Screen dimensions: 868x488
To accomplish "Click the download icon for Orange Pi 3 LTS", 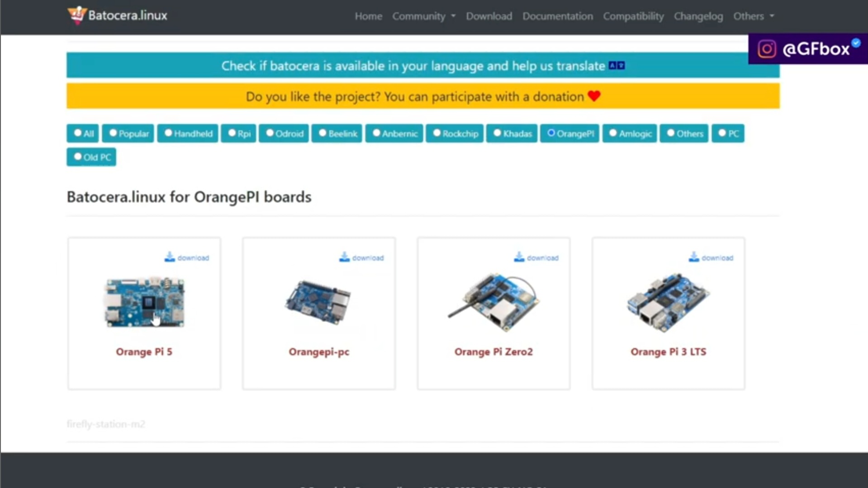I will tap(693, 256).
